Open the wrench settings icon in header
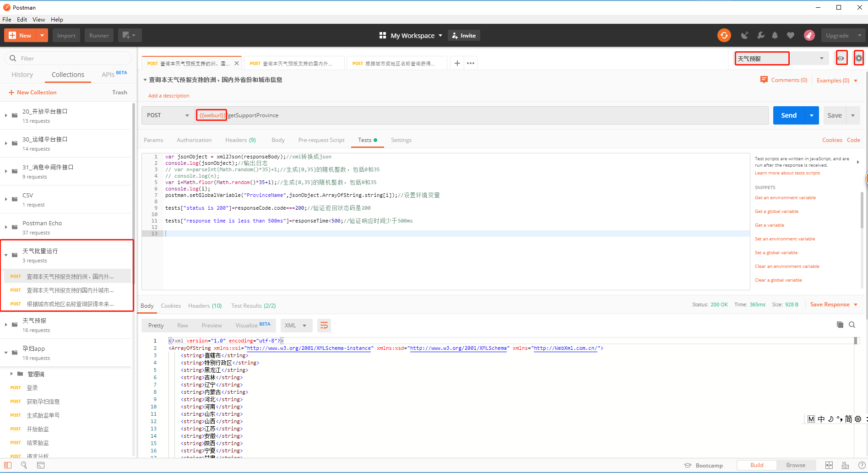868x473 pixels. point(760,35)
